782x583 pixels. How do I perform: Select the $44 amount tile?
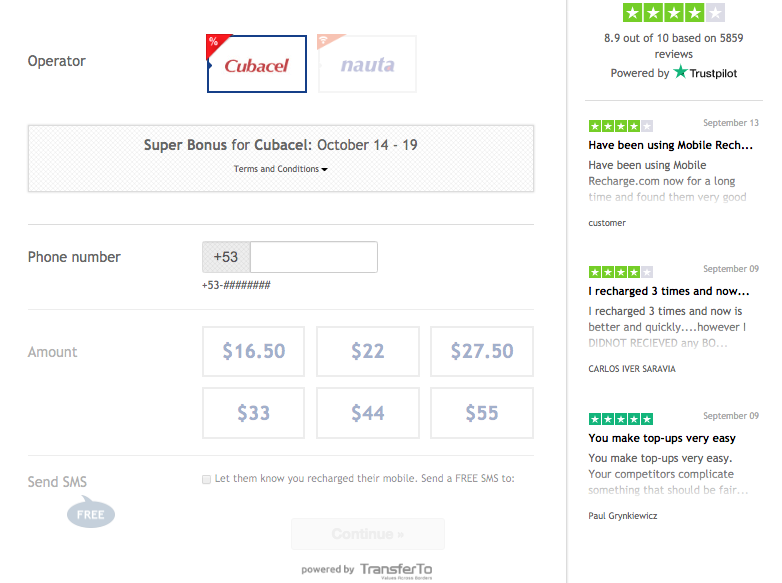tap(368, 413)
